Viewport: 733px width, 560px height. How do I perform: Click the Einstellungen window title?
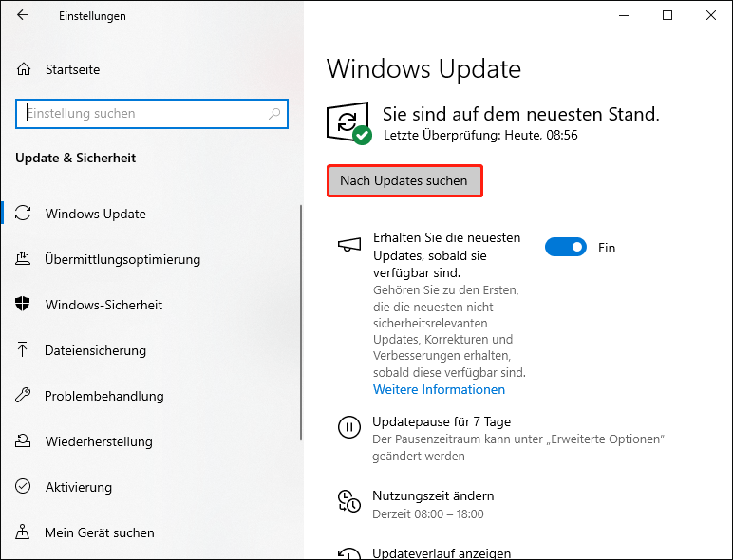92,16
